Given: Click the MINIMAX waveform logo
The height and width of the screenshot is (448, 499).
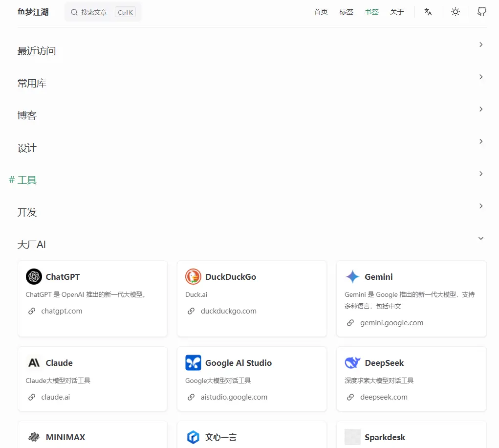Looking at the screenshot, I should coord(34,437).
